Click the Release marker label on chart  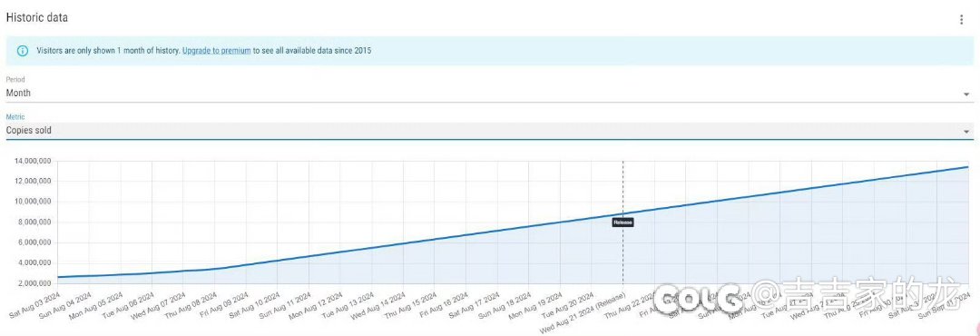tap(622, 222)
